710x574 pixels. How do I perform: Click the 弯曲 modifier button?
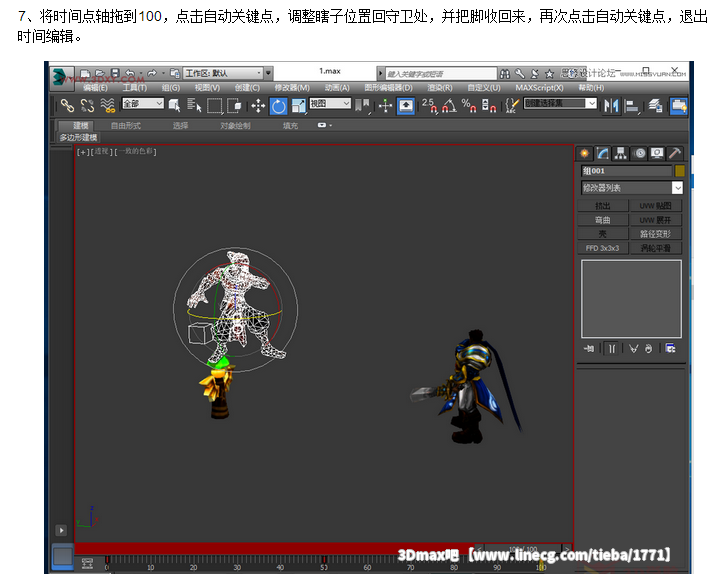(x=603, y=220)
